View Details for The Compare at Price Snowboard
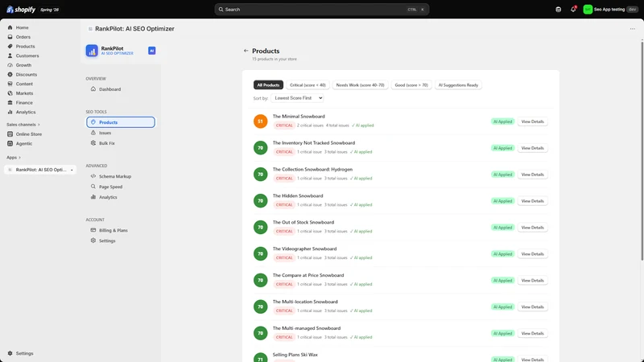The width and height of the screenshot is (644, 362). 532,280
